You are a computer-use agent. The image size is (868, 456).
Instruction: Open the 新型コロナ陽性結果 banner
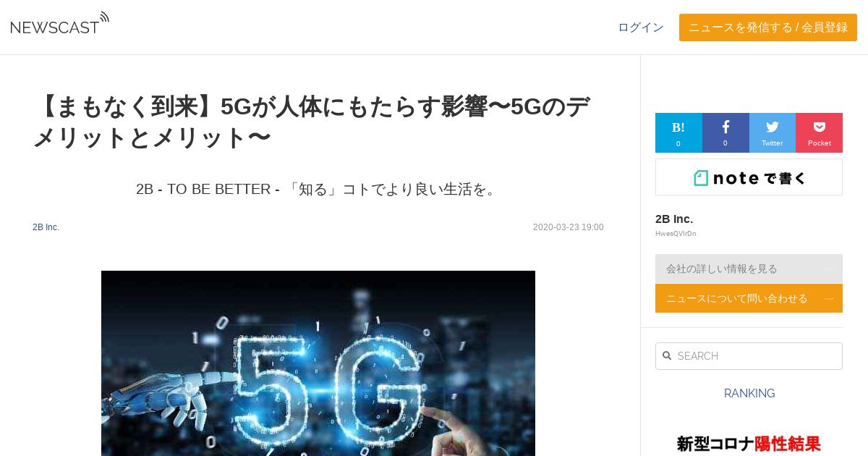749,443
